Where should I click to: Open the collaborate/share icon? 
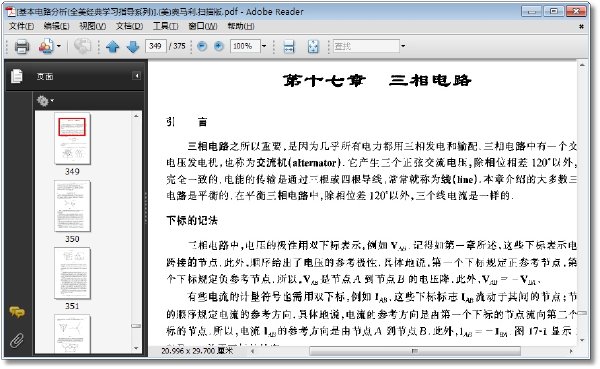pos(46,46)
